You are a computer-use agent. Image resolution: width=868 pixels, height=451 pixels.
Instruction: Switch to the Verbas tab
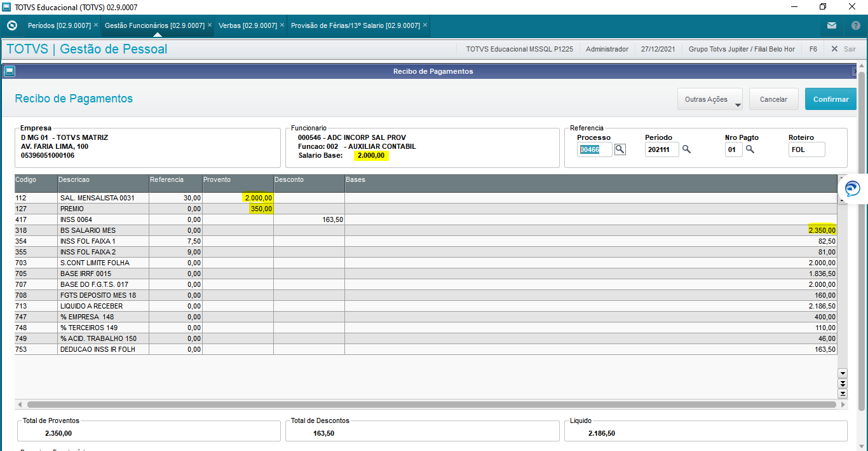coord(248,25)
